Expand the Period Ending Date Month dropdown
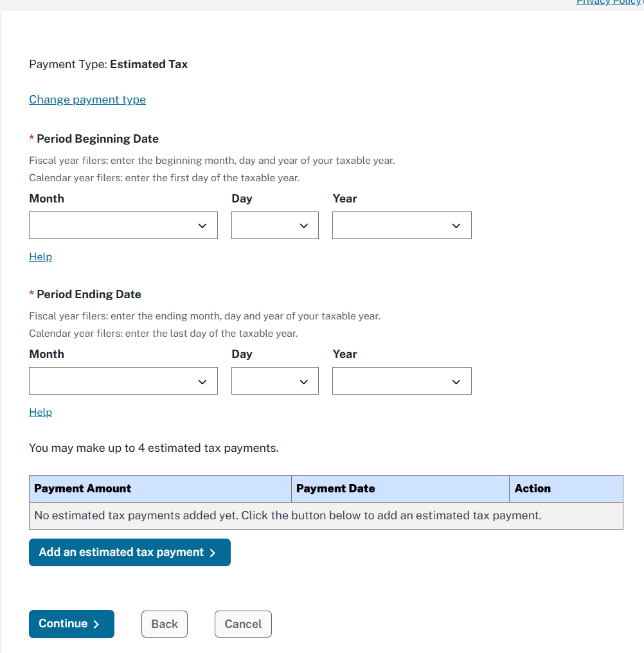The height and width of the screenshot is (653, 644). click(123, 381)
